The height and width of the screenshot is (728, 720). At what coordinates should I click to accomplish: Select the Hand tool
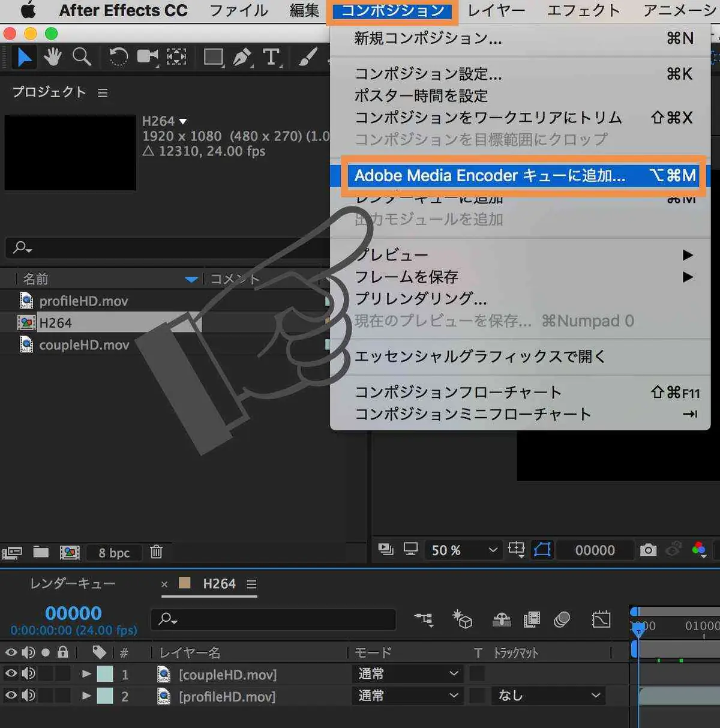point(53,57)
